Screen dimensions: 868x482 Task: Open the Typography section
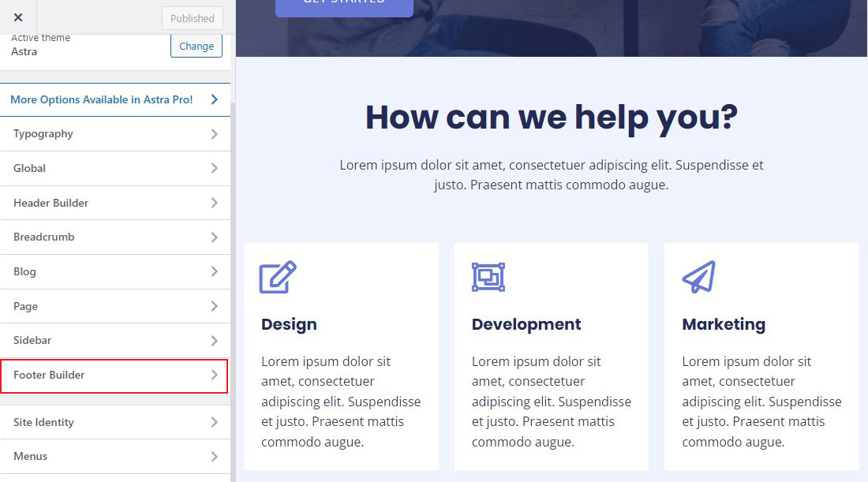pos(114,134)
